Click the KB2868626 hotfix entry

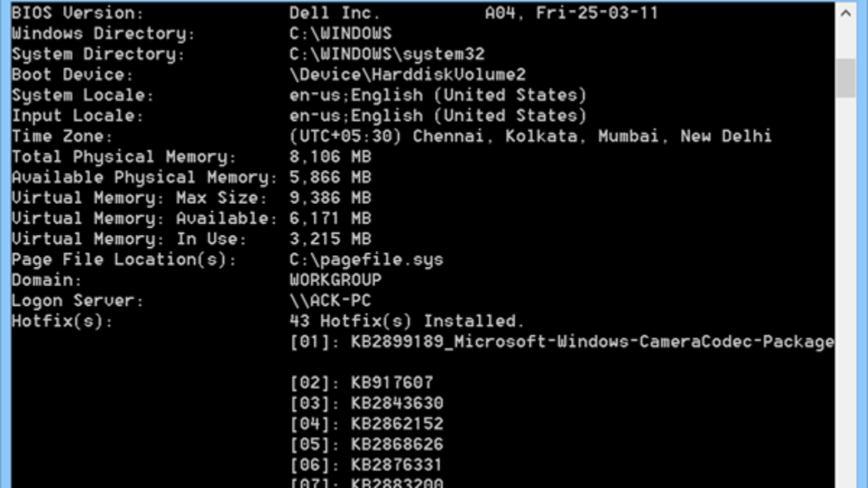pos(366,445)
